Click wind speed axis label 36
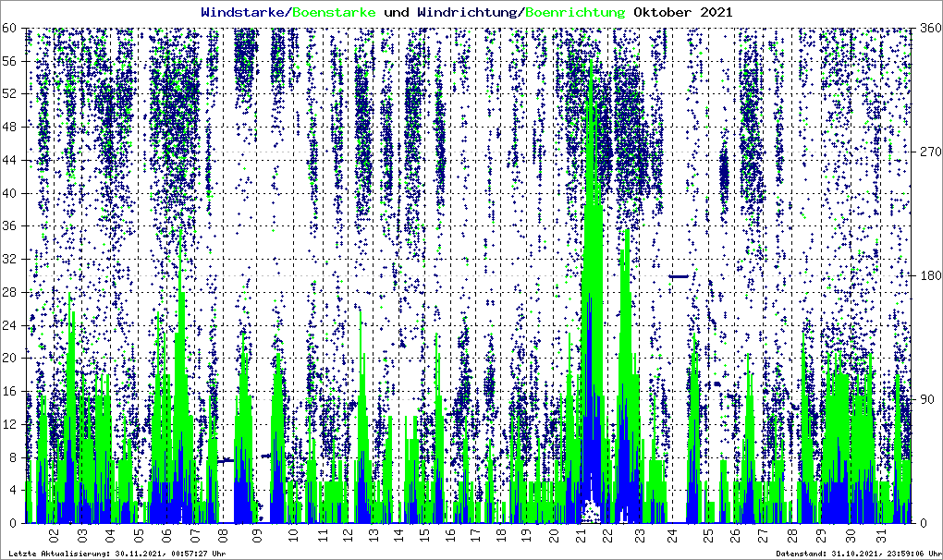 [9, 226]
